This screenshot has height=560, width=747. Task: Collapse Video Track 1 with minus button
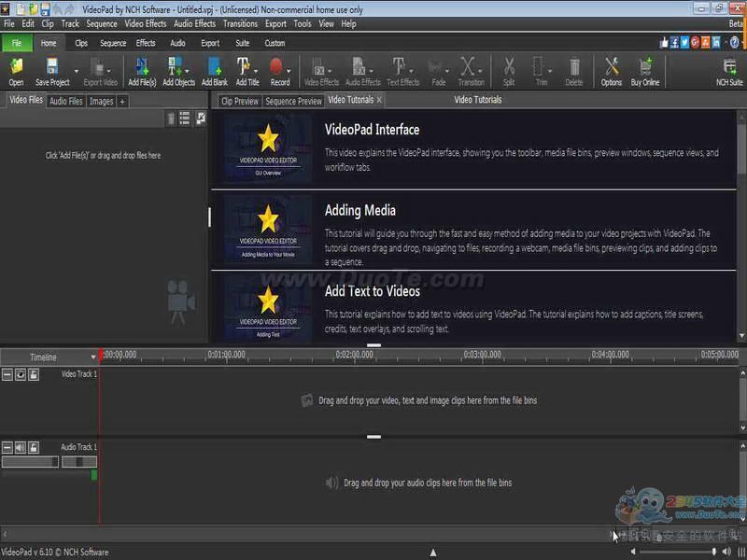pos(7,375)
